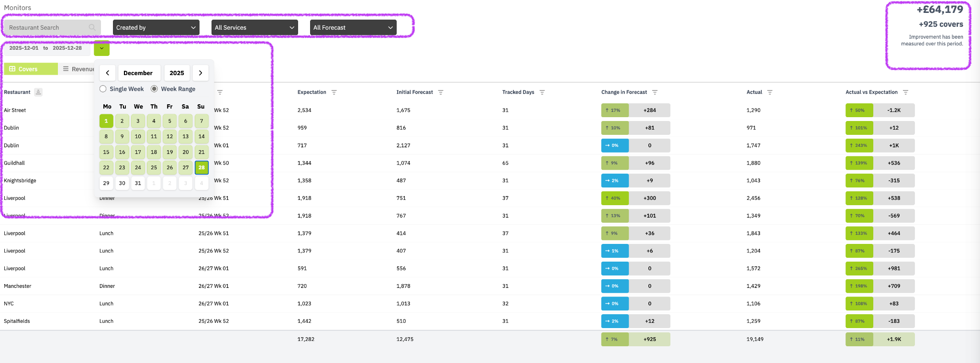Collapse the green date range picker toggle
Viewport: 980px width, 363px height.
click(101, 48)
